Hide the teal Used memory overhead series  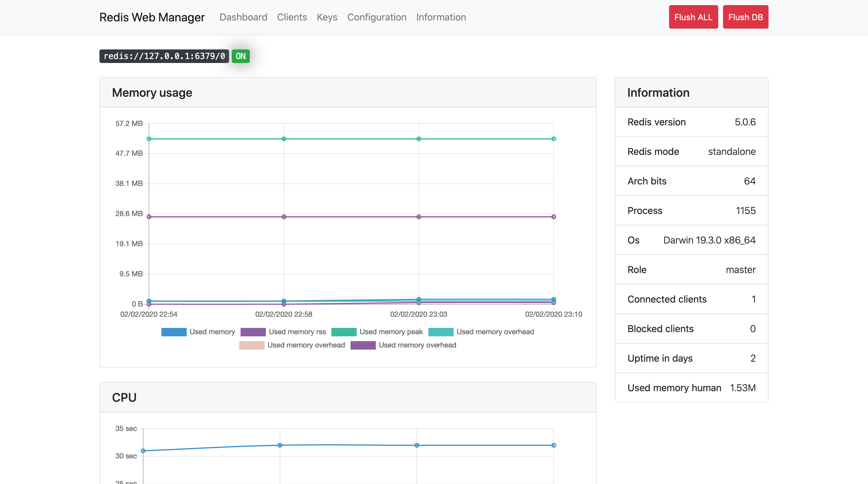tap(440, 332)
